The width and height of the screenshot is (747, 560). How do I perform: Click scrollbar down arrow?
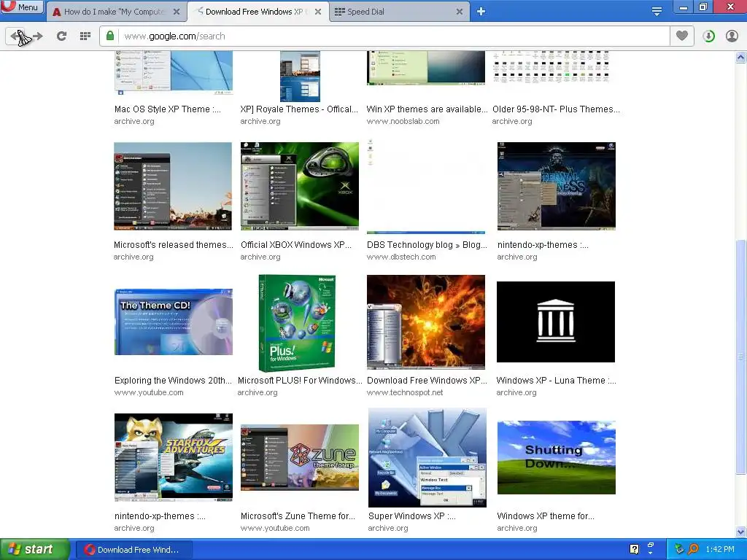coord(741,532)
